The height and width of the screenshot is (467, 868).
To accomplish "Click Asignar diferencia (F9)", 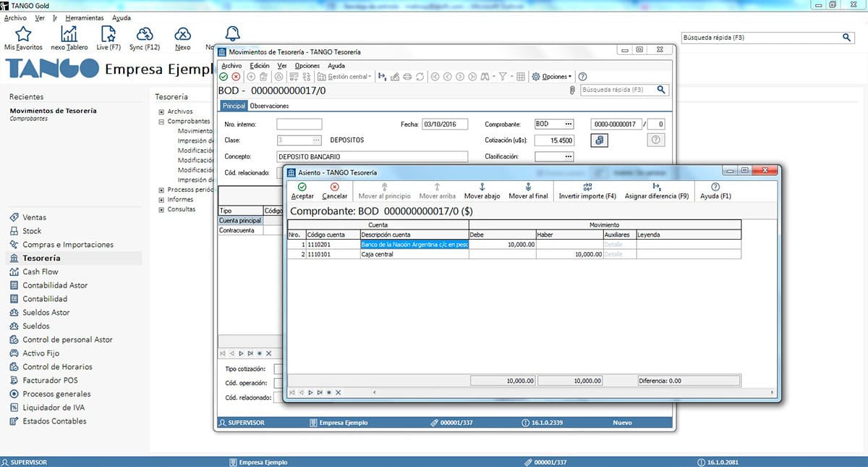I will tap(657, 191).
